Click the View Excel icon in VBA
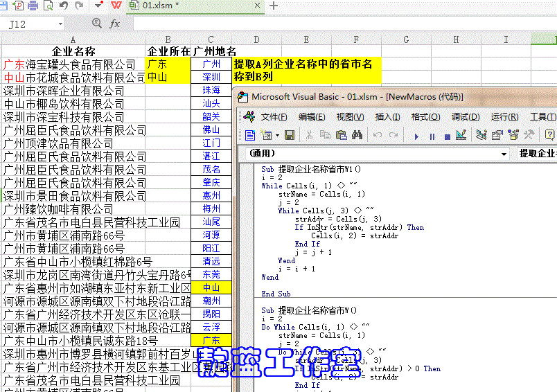Screen dimensions: 557x392 point(249,116)
